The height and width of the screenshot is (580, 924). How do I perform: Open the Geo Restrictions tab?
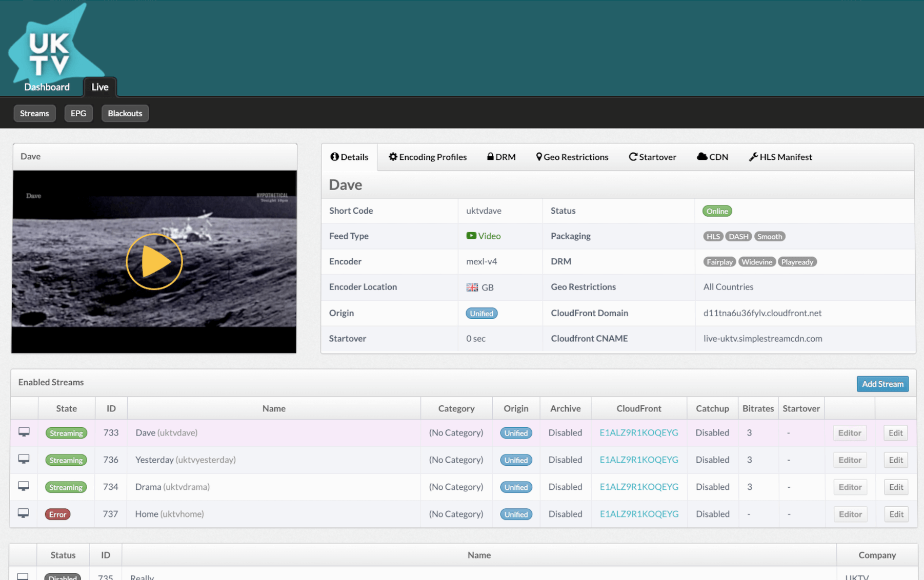pos(572,157)
